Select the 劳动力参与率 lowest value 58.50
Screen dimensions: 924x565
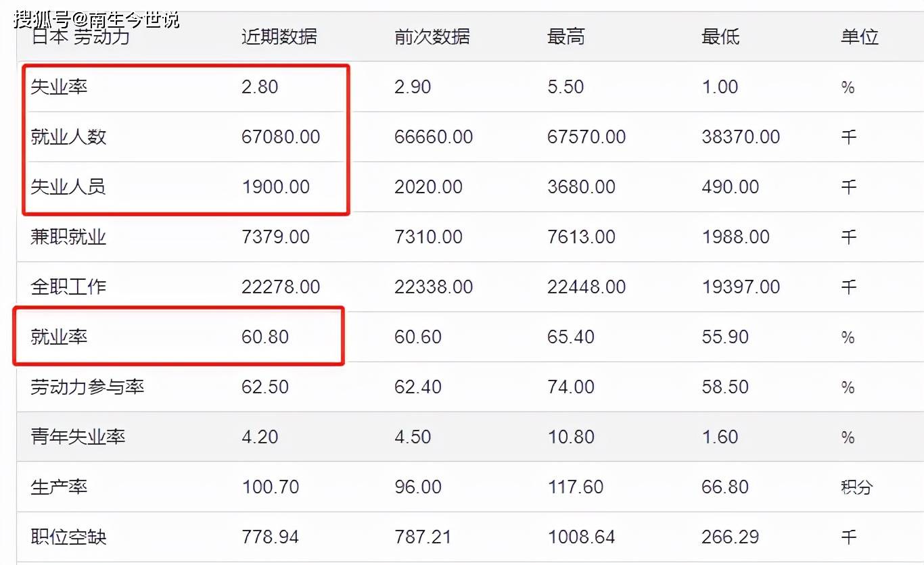pyautogui.click(x=725, y=387)
